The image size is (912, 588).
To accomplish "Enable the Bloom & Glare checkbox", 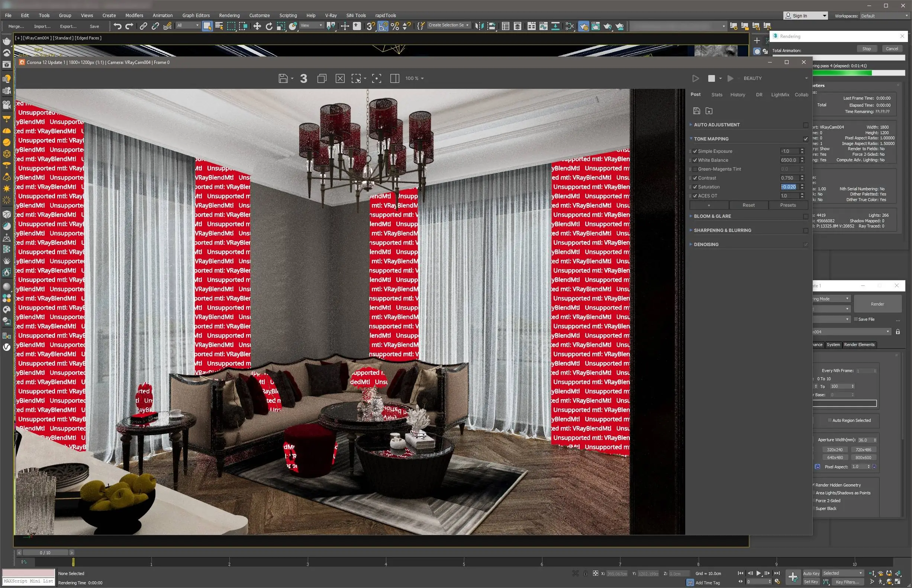I will click(x=805, y=216).
